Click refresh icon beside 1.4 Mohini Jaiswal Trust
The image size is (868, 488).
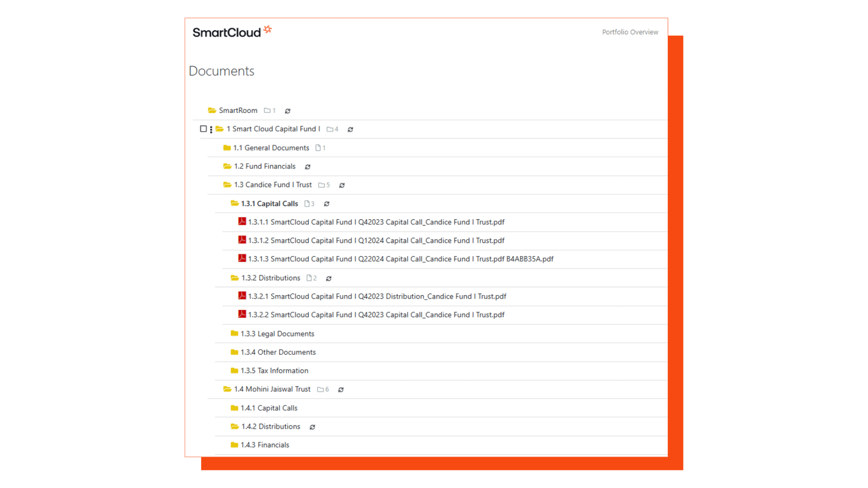point(341,390)
